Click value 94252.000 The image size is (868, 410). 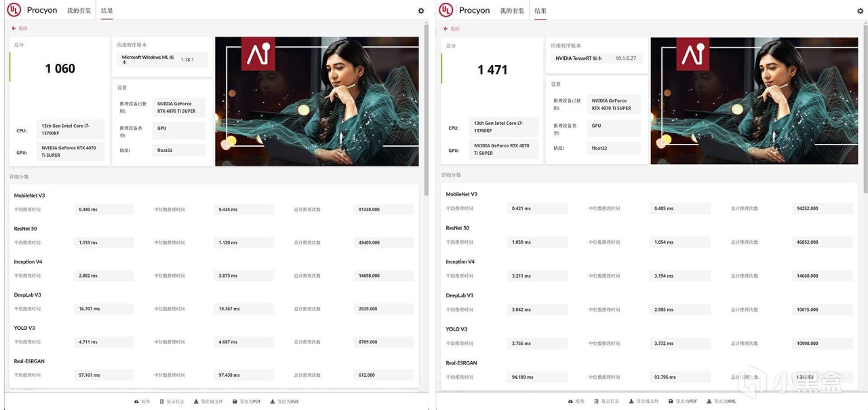tap(823, 208)
